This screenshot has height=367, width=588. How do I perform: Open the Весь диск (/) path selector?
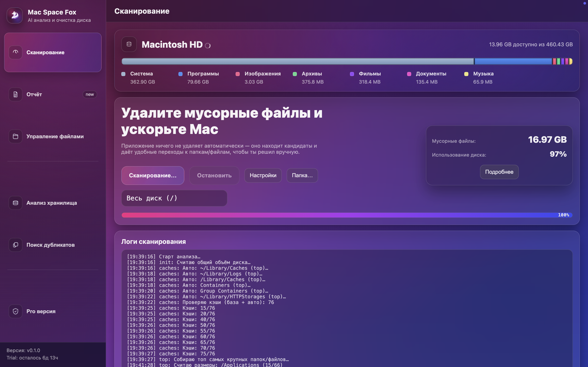pos(174,198)
